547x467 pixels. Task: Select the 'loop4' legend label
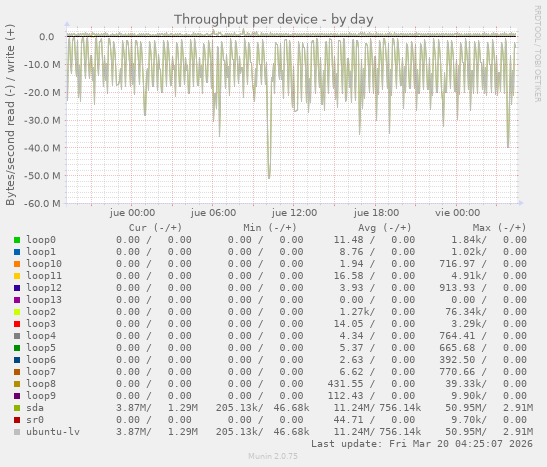pyautogui.click(x=41, y=336)
